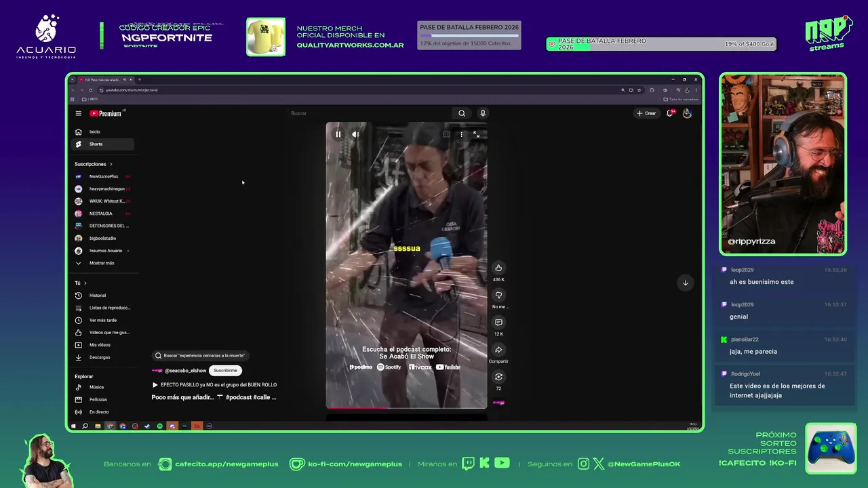
Task: Open comments showing 12 K
Action: [498, 322]
